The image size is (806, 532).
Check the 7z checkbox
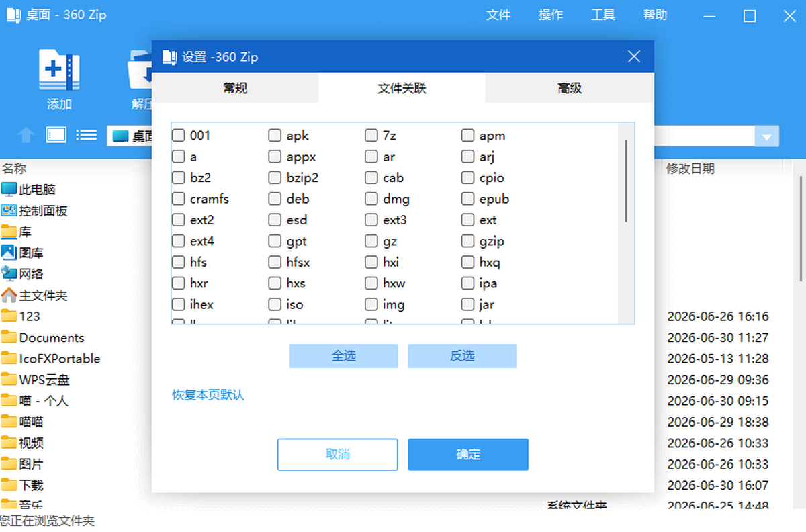[371, 136]
